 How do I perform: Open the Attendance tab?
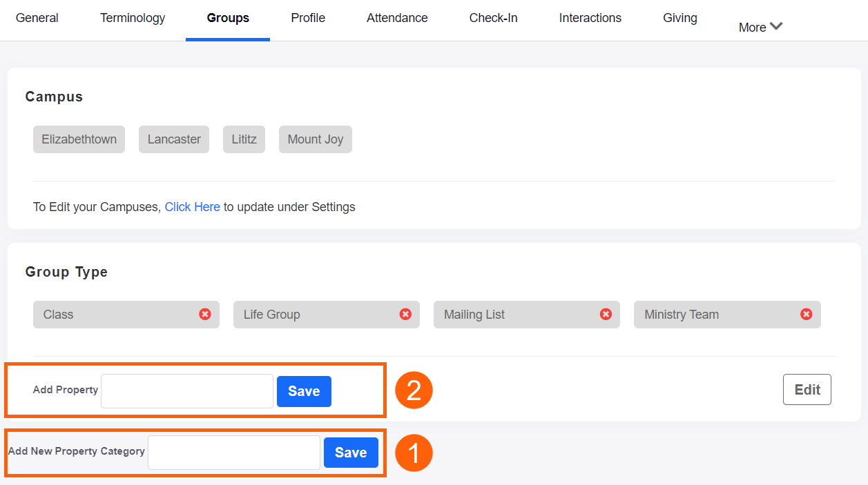tap(397, 19)
